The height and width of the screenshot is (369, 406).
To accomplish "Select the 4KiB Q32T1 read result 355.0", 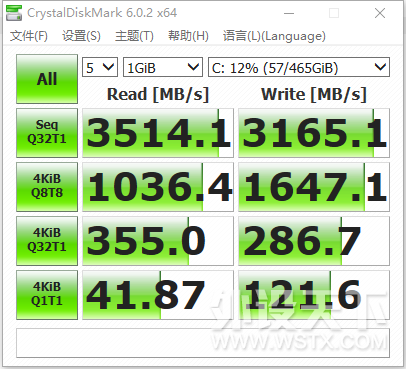I will [158, 241].
